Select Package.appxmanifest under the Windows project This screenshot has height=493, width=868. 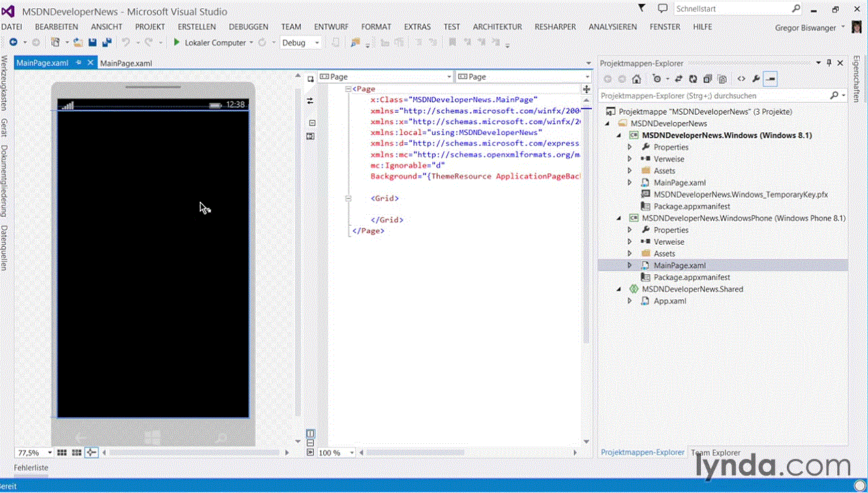coord(691,206)
